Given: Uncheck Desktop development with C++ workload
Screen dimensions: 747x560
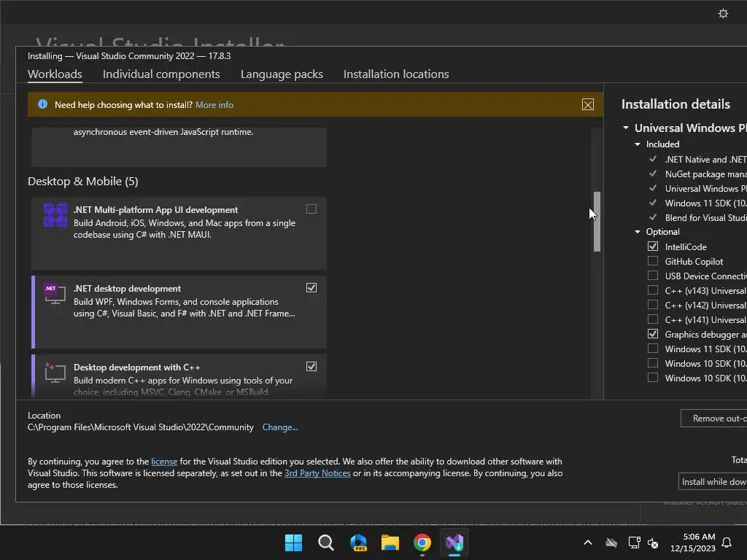Looking at the screenshot, I should pos(311,366).
